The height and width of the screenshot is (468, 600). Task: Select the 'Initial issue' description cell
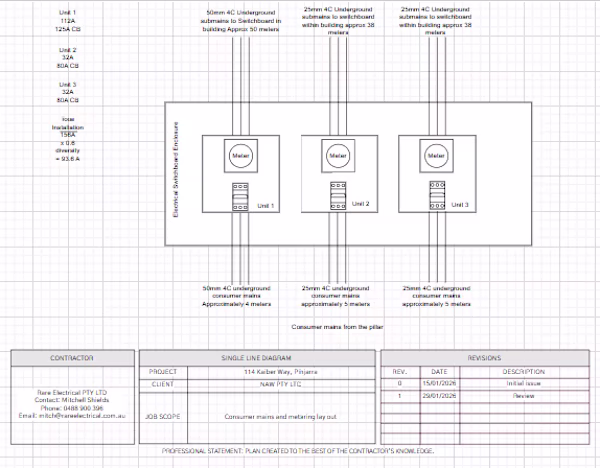524,383
